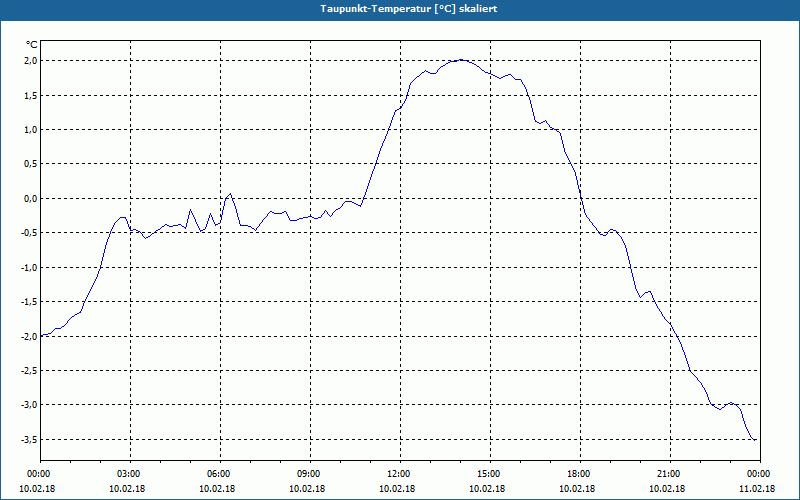Click the "09:00" time axis label
The width and height of the screenshot is (800, 500).
(x=307, y=474)
